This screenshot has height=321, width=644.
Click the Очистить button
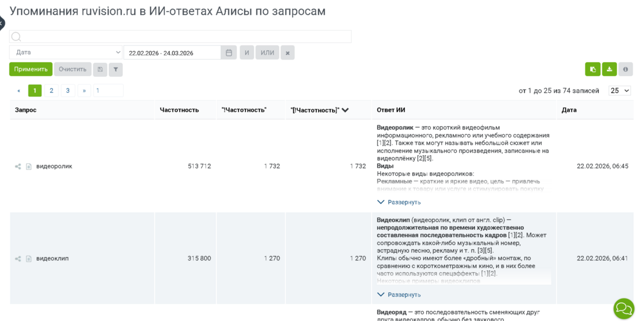pyautogui.click(x=72, y=69)
